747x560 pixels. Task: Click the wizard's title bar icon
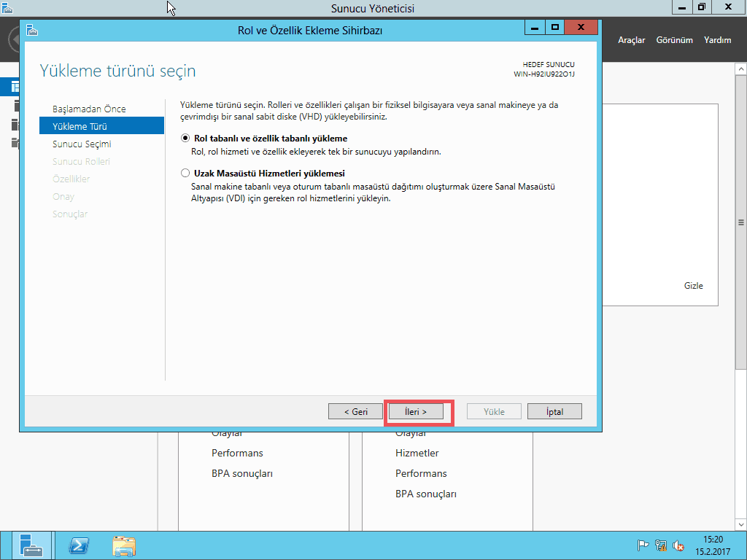(x=32, y=30)
